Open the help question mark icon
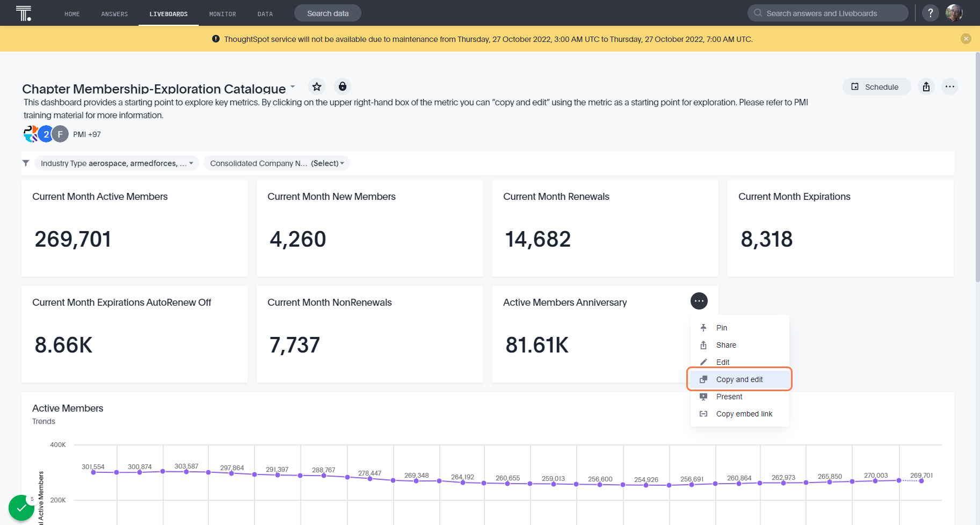The width and height of the screenshot is (980, 525). click(931, 13)
